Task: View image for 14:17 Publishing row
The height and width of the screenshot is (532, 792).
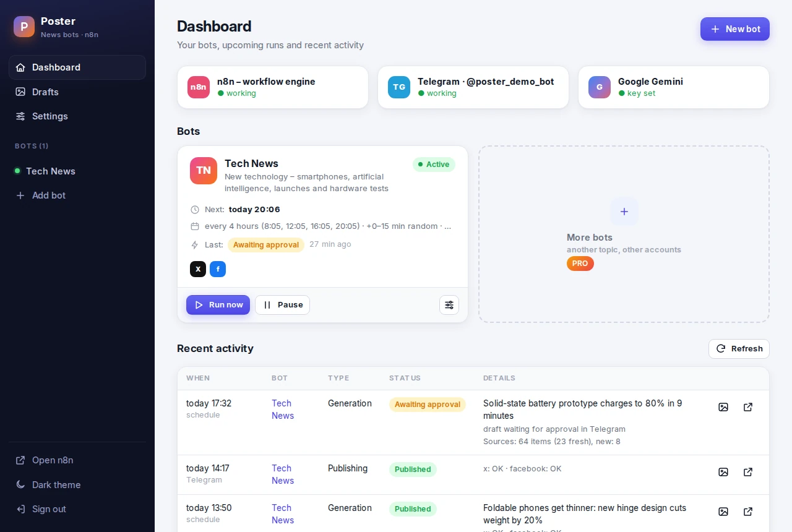Action: 723,472
